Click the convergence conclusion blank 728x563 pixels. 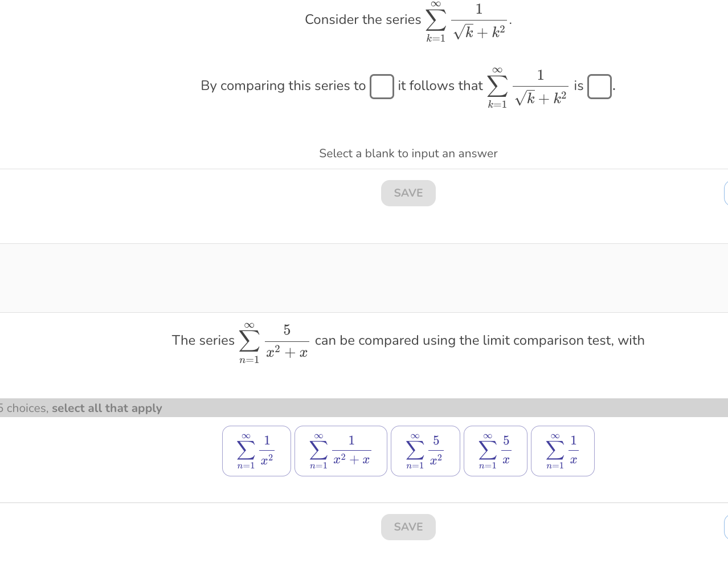[599, 87]
